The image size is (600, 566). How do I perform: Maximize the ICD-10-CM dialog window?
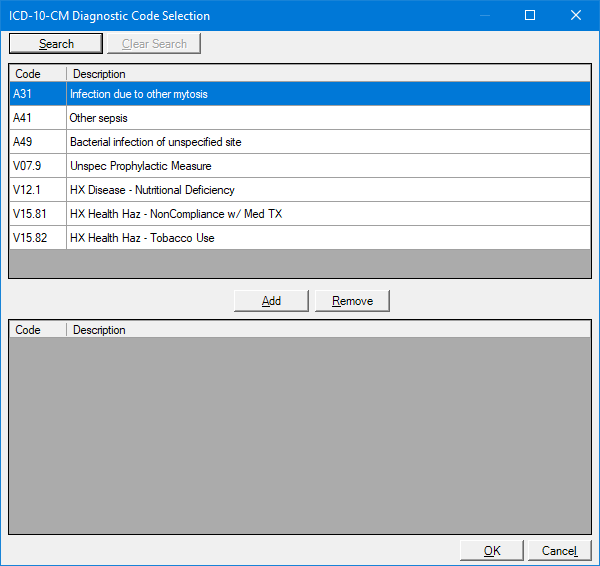pos(530,15)
